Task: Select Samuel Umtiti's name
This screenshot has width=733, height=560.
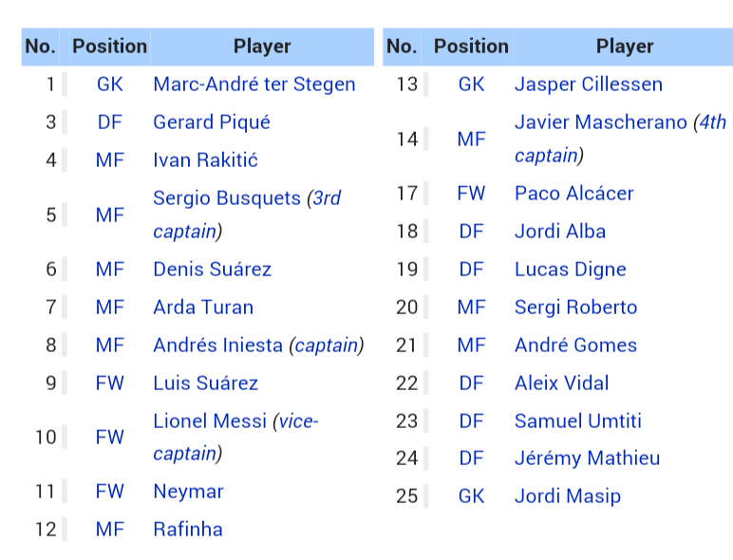Action: (x=578, y=421)
